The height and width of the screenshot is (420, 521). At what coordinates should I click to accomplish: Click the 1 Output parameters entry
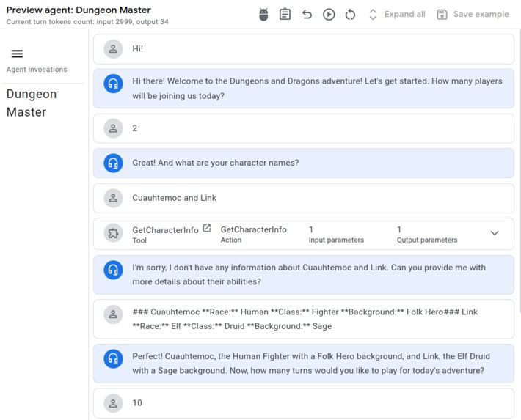427,234
